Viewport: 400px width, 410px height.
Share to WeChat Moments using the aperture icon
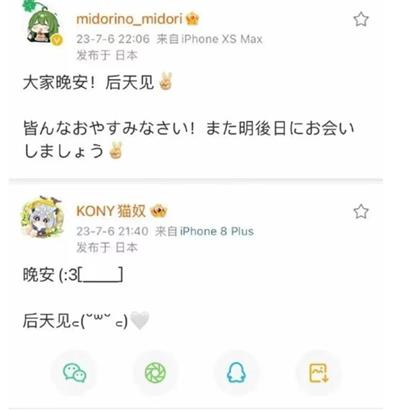pos(155,372)
